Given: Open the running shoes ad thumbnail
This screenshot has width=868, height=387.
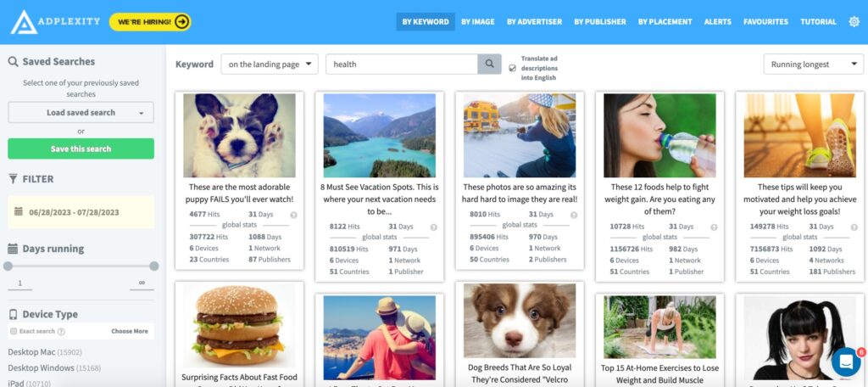Looking at the screenshot, I should [x=800, y=135].
